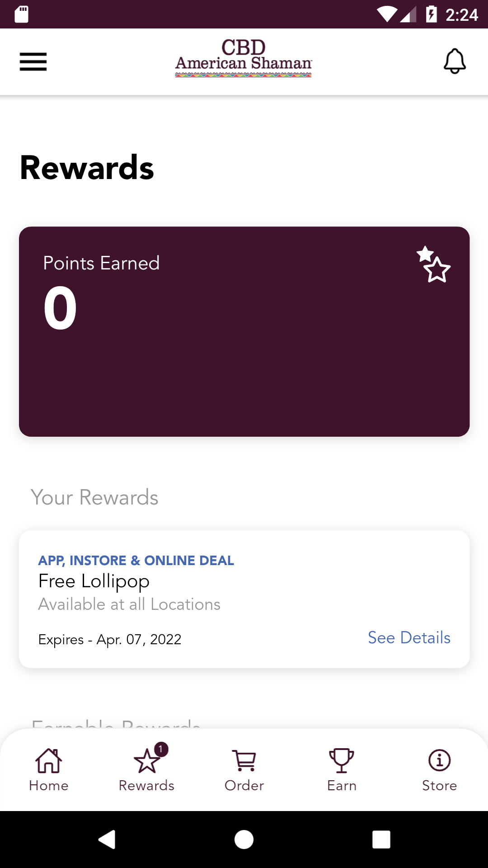Click the stars icon on points card

click(433, 264)
